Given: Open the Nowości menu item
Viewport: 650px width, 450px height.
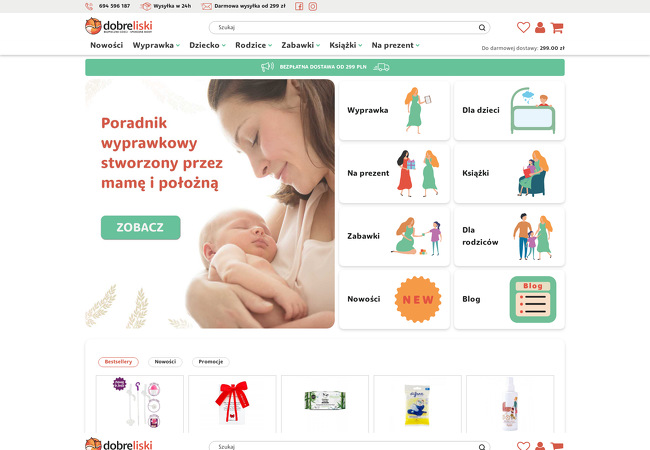Looking at the screenshot, I should click(107, 45).
